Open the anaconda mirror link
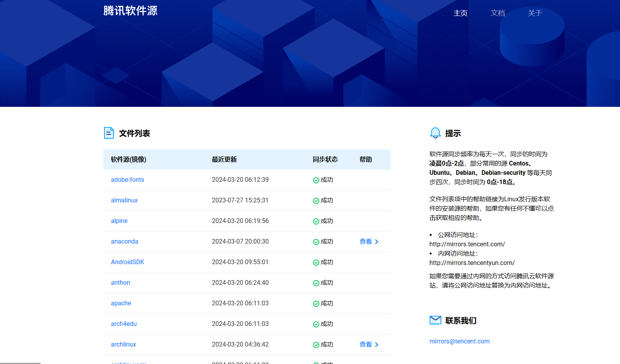The width and height of the screenshot is (620, 364). point(124,241)
